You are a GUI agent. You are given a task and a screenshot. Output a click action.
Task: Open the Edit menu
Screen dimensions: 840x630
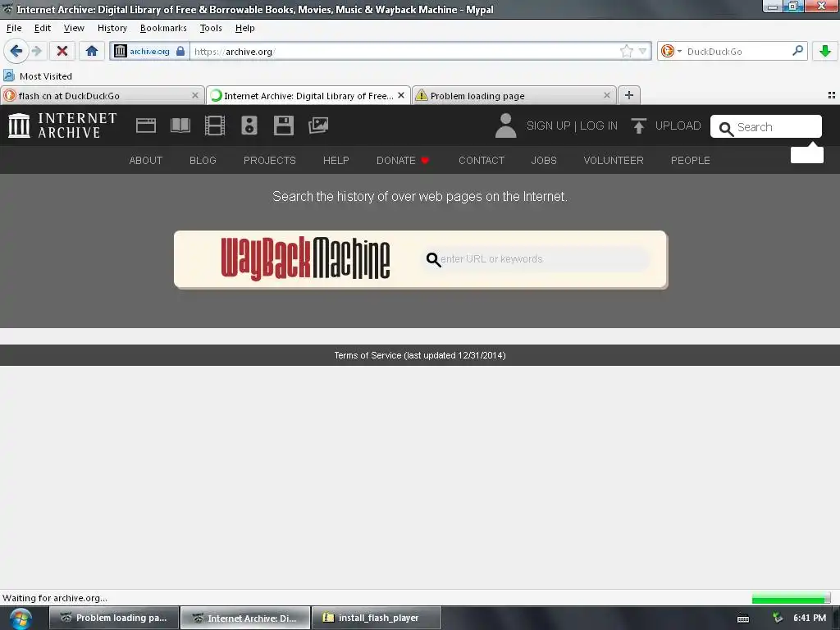(43, 28)
